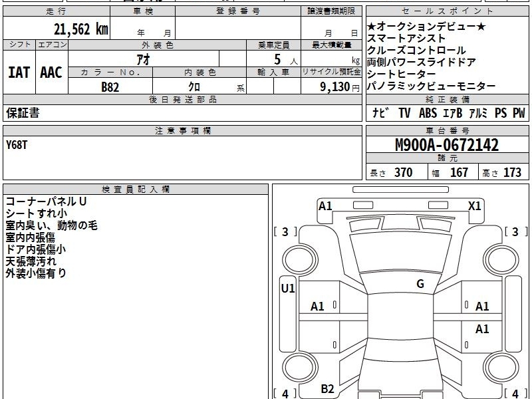Click the 輸入車 header
This screenshot has width=532, height=399.
pos(273,72)
